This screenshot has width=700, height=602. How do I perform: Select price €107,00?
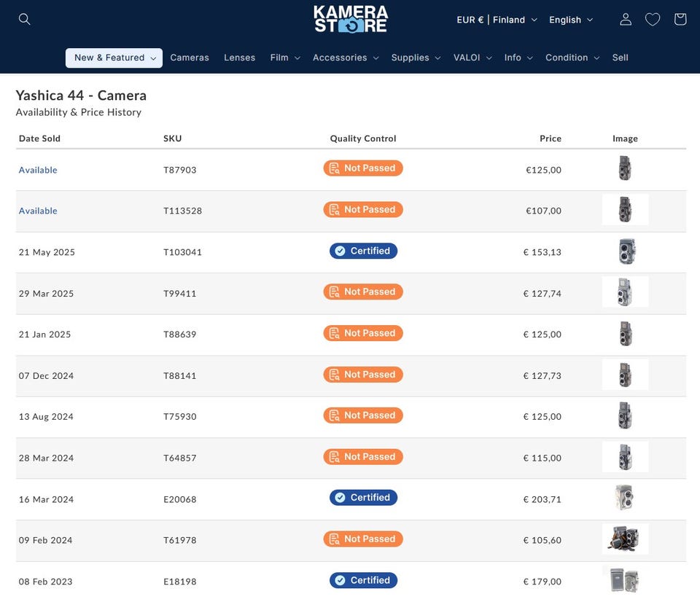click(x=543, y=211)
